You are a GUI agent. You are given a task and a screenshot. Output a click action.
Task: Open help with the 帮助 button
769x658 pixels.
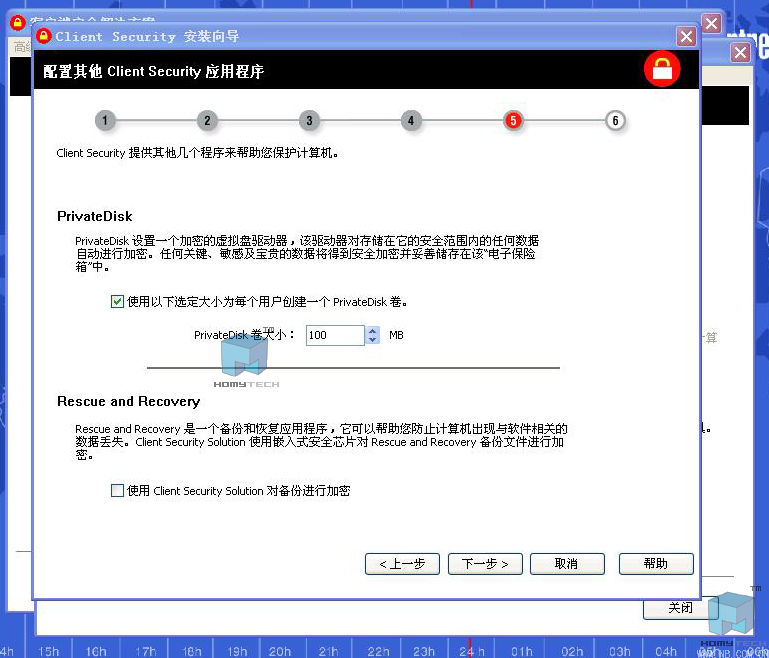tap(656, 564)
